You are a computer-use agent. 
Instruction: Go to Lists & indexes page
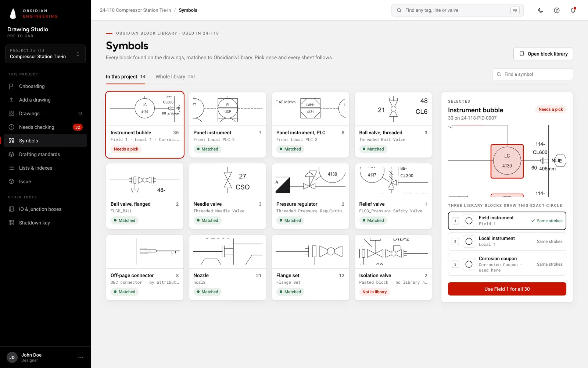[x=45, y=168]
